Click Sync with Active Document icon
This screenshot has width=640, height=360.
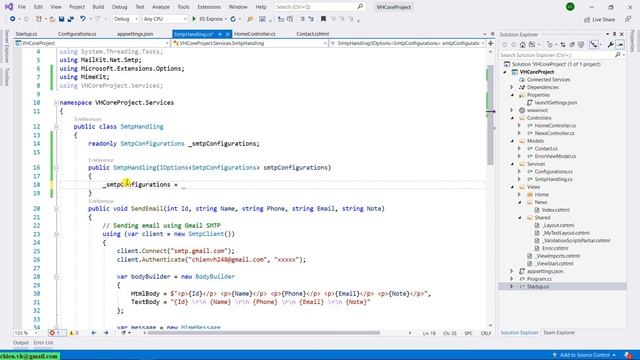click(x=563, y=44)
